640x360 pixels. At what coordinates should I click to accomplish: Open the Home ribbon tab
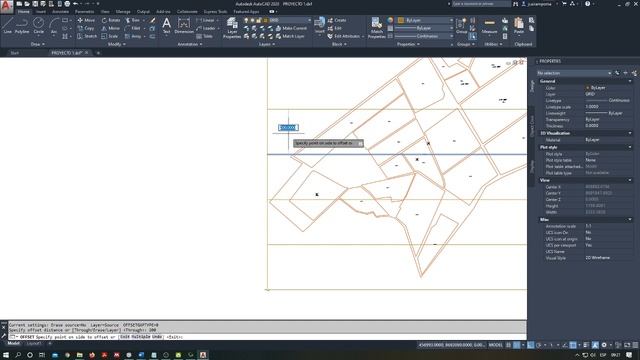coord(23,12)
